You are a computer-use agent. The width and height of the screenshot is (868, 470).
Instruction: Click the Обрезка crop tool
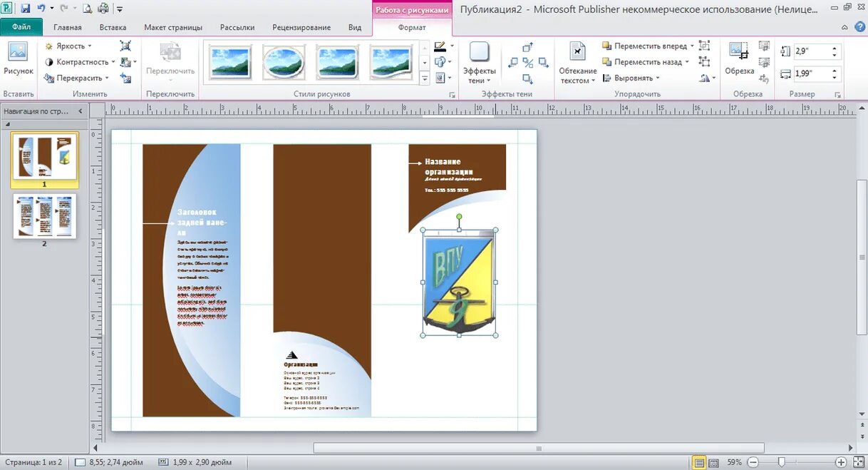[739, 58]
